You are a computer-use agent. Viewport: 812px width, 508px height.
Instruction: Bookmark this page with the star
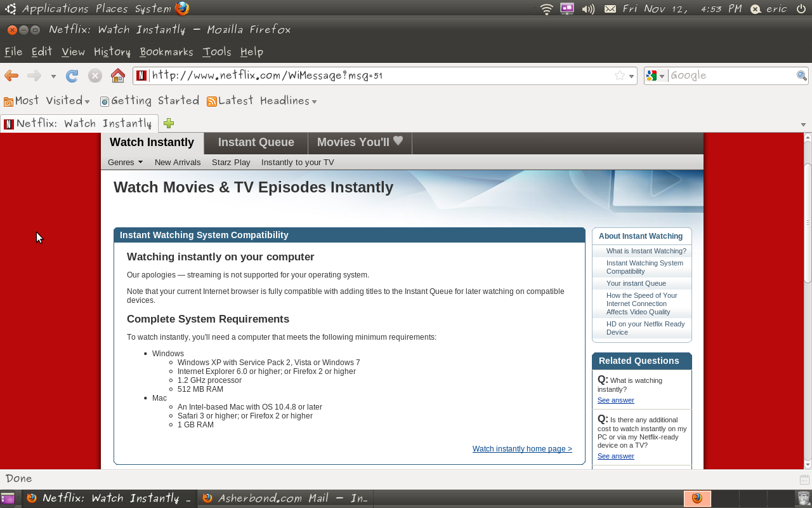[620, 76]
